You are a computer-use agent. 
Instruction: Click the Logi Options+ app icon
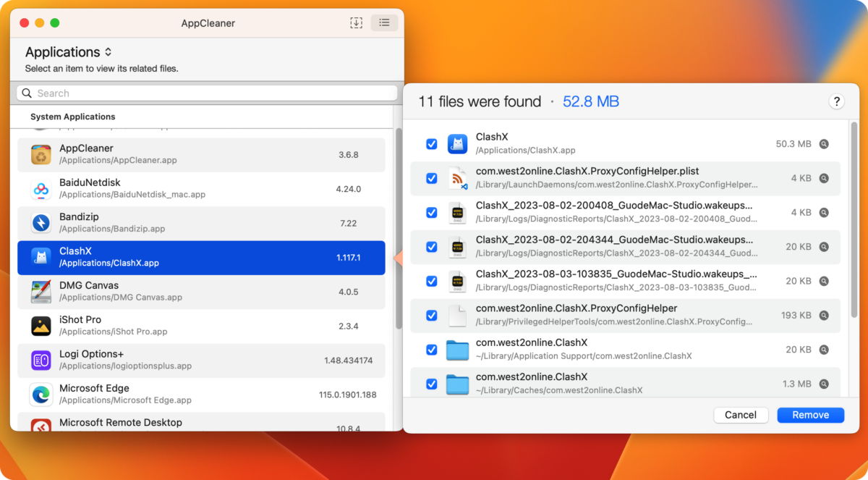coord(41,360)
